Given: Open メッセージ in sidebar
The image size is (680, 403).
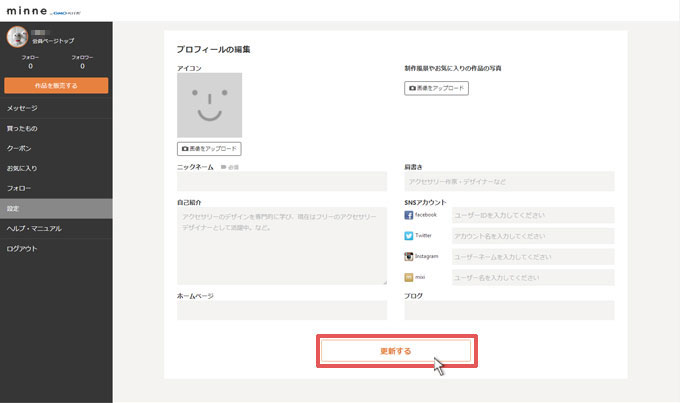Looking at the screenshot, I should (56, 108).
